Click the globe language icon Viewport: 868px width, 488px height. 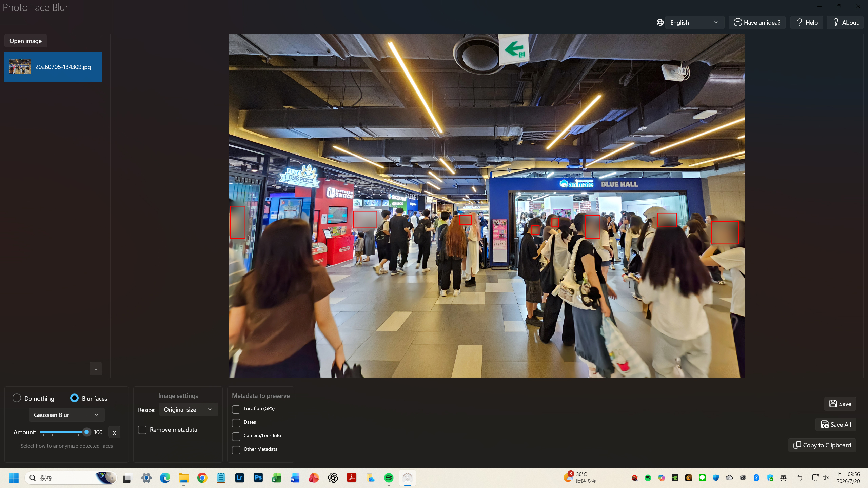click(660, 23)
